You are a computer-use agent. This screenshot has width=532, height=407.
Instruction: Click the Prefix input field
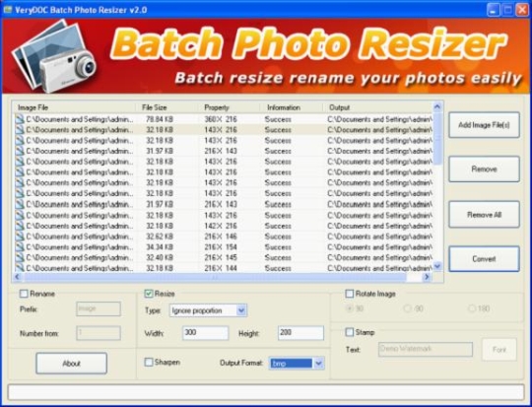[x=99, y=308]
